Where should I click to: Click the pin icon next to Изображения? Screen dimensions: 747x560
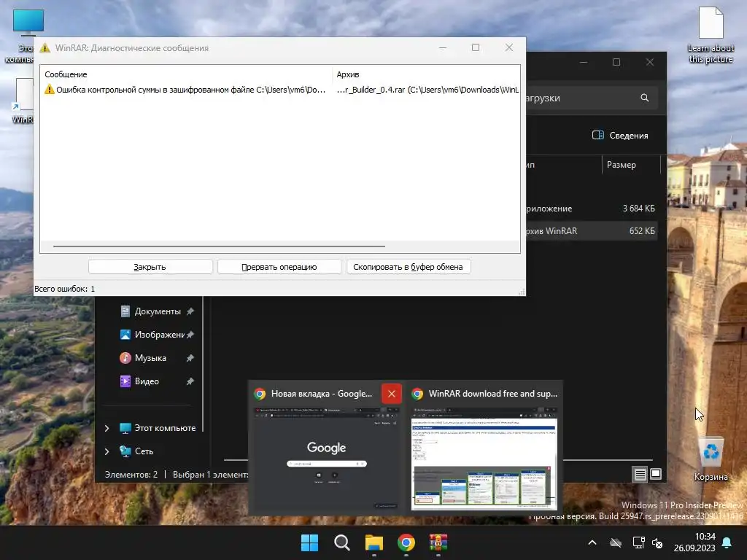point(190,335)
